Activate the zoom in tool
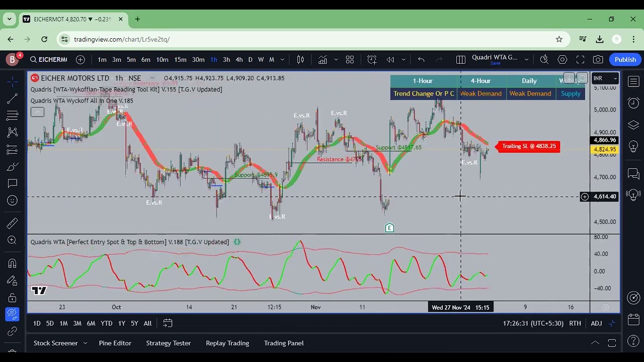The height and width of the screenshot is (362, 644). pyautogui.click(x=13, y=240)
